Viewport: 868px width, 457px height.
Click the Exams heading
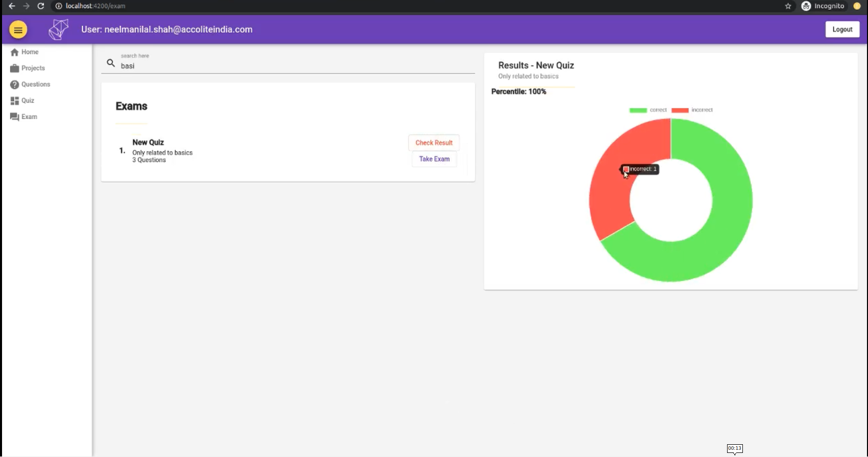click(x=131, y=106)
